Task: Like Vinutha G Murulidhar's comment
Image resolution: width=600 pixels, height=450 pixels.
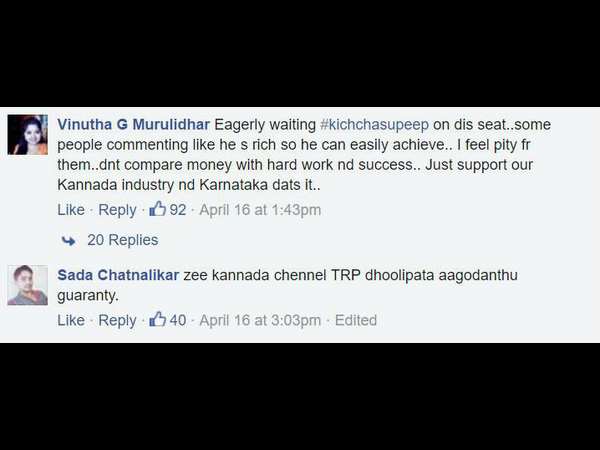Action: tap(71, 210)
